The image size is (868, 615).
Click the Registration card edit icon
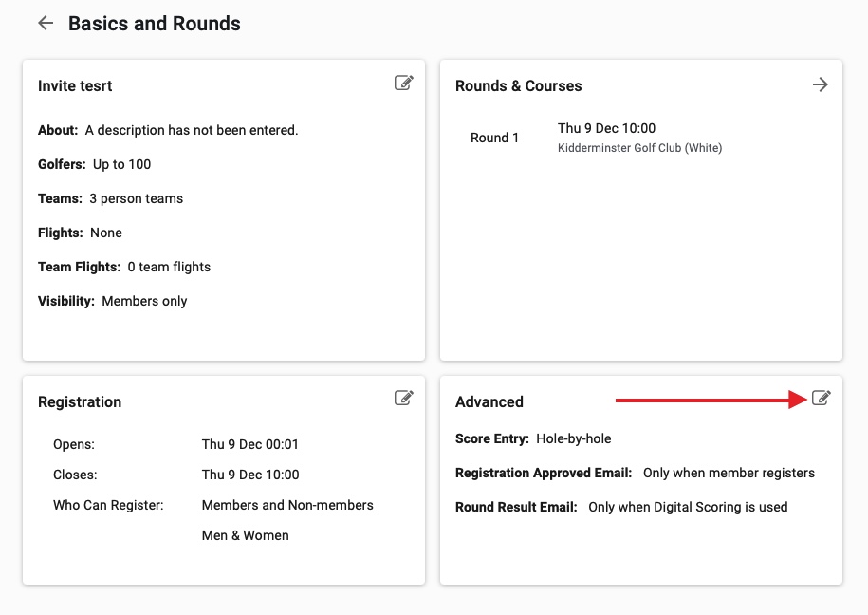404,399
